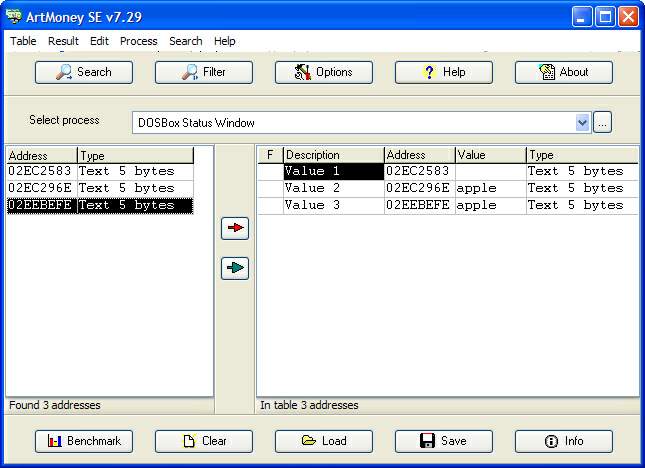Click the Save button
The height and width of the screenshot is (468, 645).
click(x=444, y=441)
